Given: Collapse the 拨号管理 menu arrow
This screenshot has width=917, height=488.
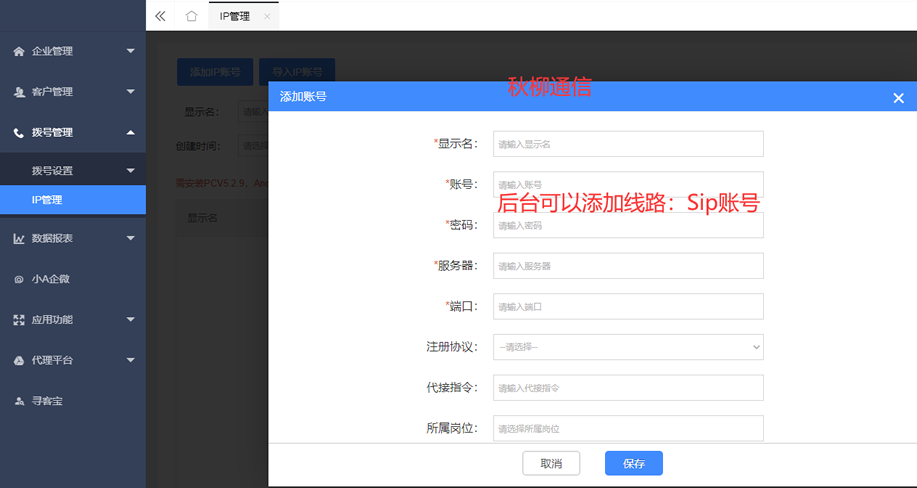Looking at the screenshot, I should pos(130,132).
